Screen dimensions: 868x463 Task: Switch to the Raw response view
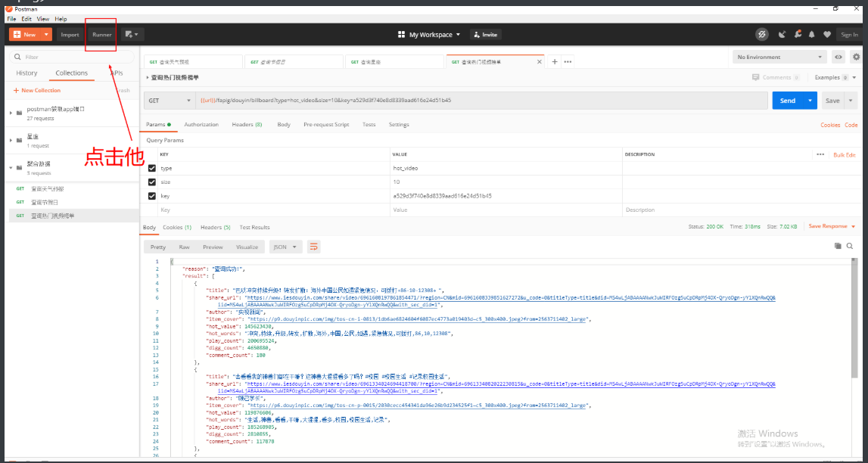(185, 247)
